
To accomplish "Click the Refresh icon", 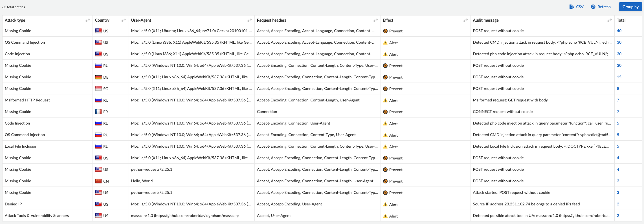I will [593, 7].
